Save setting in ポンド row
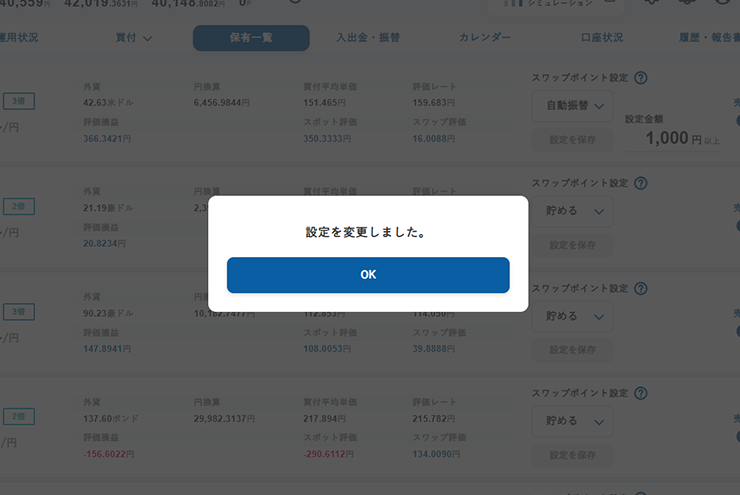This screenshot has height=495, width=740. click(572, 455)
